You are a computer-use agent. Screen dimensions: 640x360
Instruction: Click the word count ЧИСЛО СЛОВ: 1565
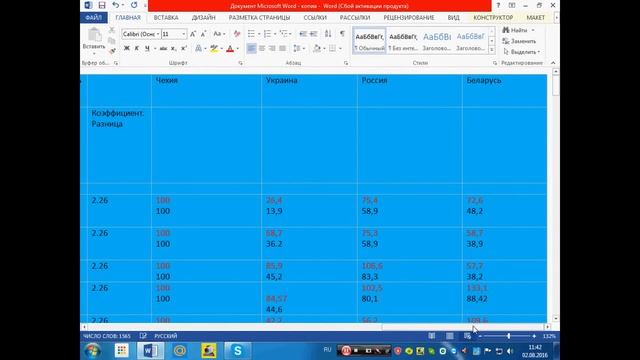pyautogui.click(x=107, y=336)
